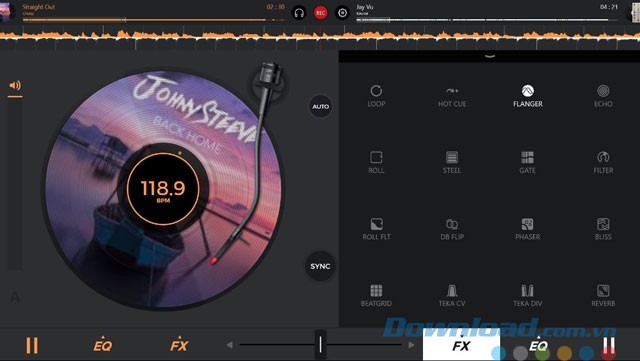Image resolution: width=640 pixels, height=361 pixels.
Task: Select the TEKA CV effect
Action: (x=452, y=296)
